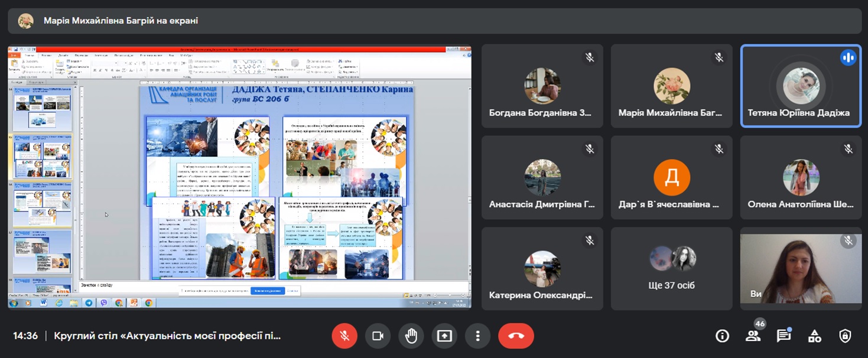Open the activities shapes icon
Viewport: 868px width, 358px height.
click(814, 336)
